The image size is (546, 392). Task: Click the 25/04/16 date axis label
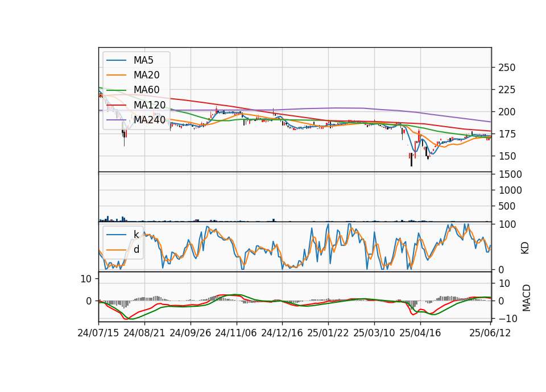420,333
